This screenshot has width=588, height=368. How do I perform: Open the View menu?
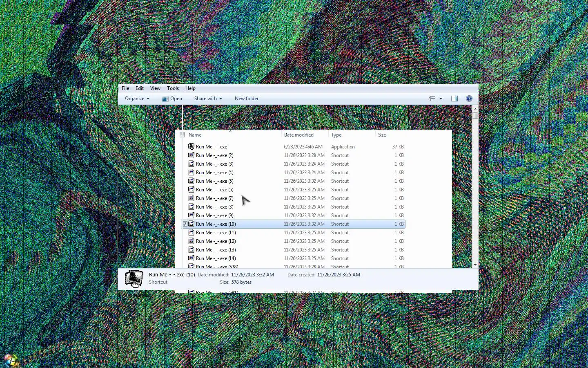pyautogui.click(x=155, y=88)
